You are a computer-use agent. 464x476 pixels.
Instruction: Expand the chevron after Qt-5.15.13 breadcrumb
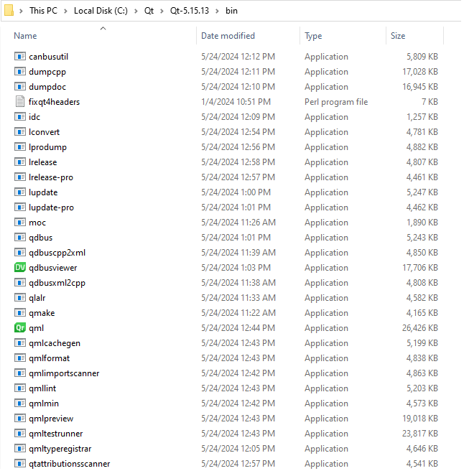[x=217, y=11]
